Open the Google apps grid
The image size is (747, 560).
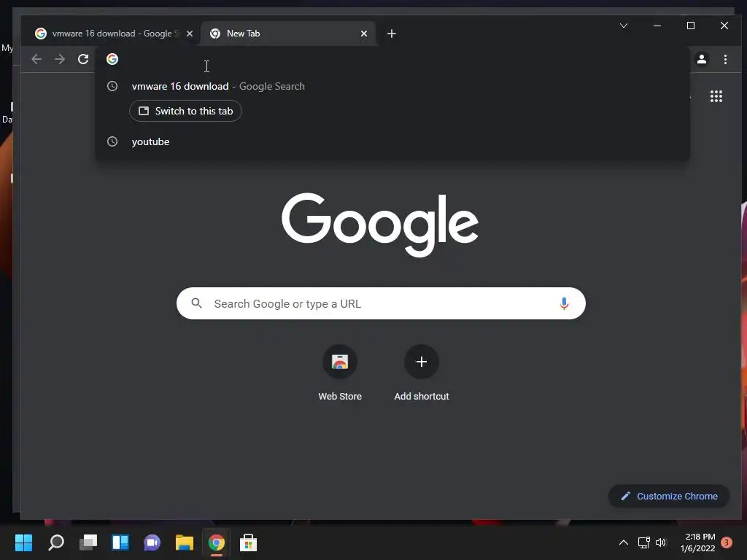pos(716,96)
